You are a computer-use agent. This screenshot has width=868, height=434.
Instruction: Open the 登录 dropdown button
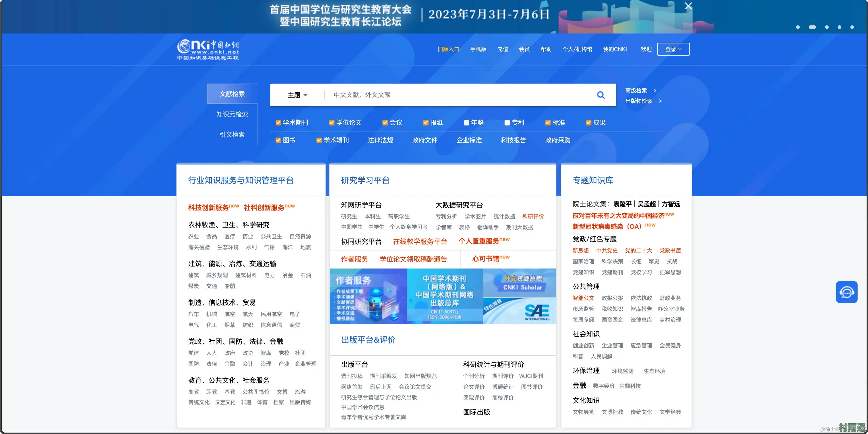[x=673, y=50]
